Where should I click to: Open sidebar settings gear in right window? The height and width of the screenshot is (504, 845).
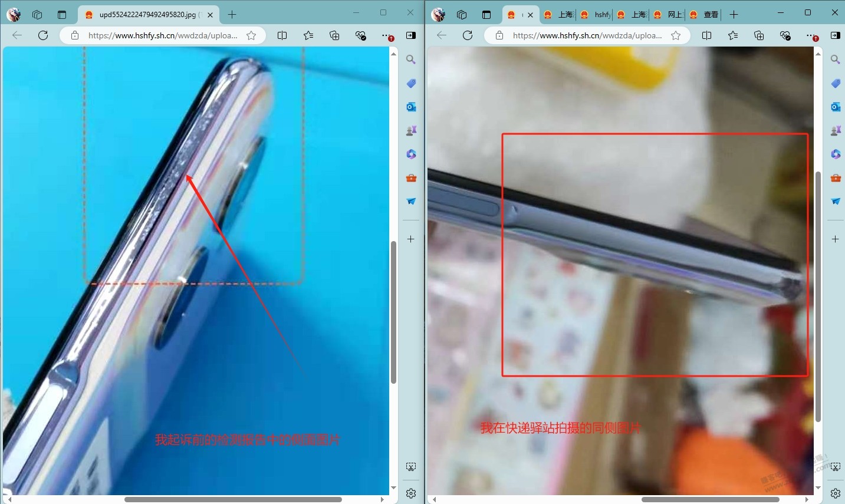point(836,493)
